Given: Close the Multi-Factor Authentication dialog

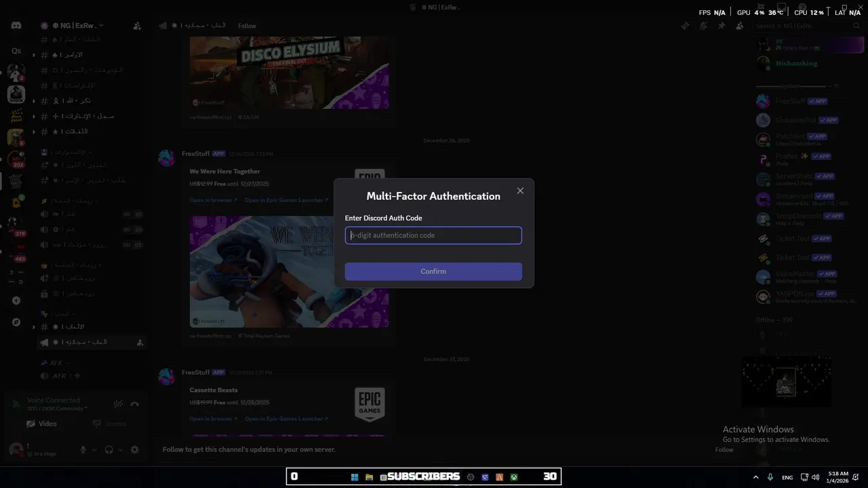Looking at the screenshot, I should pyautogui.click(x=520, y=191).
